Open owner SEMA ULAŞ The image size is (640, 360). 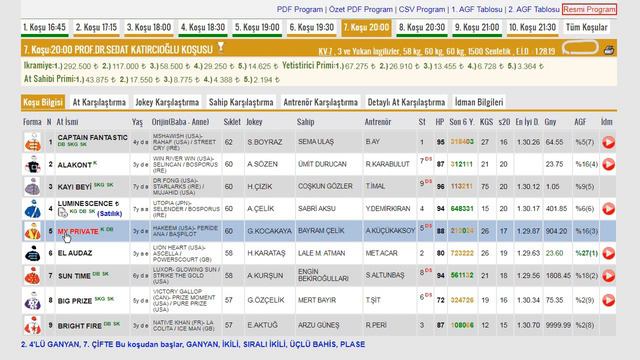[x=316, y=142]
